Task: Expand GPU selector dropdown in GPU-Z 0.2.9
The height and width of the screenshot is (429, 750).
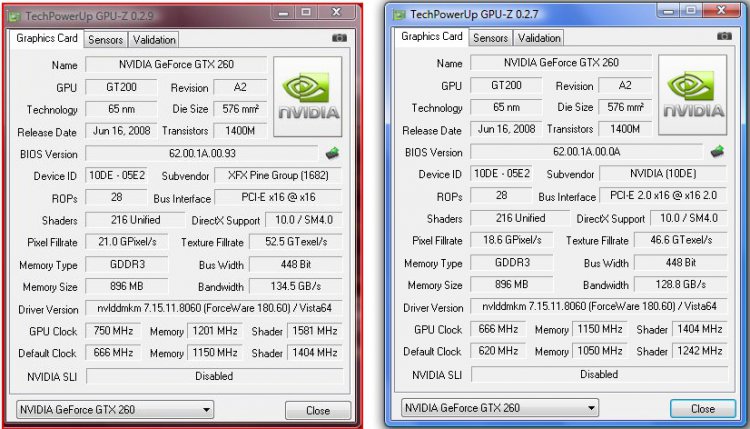Action: click(206, 410)
